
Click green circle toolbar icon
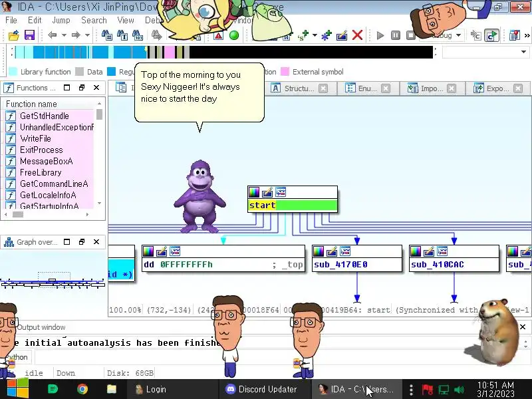234,35
